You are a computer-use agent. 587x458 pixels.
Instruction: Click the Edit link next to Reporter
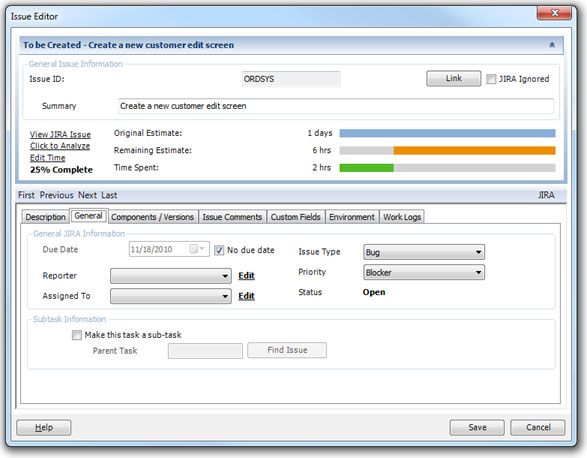246,276
